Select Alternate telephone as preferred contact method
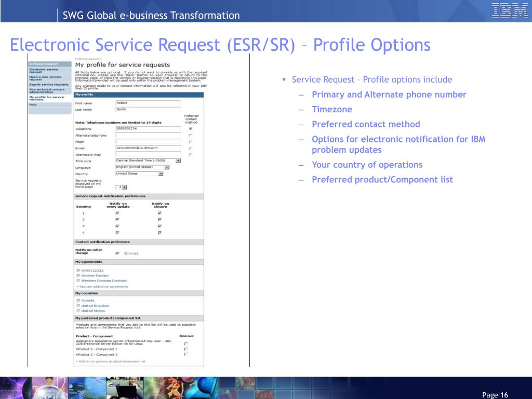The image size is (532, 399). pyautogui.click(x=191, y=136)
